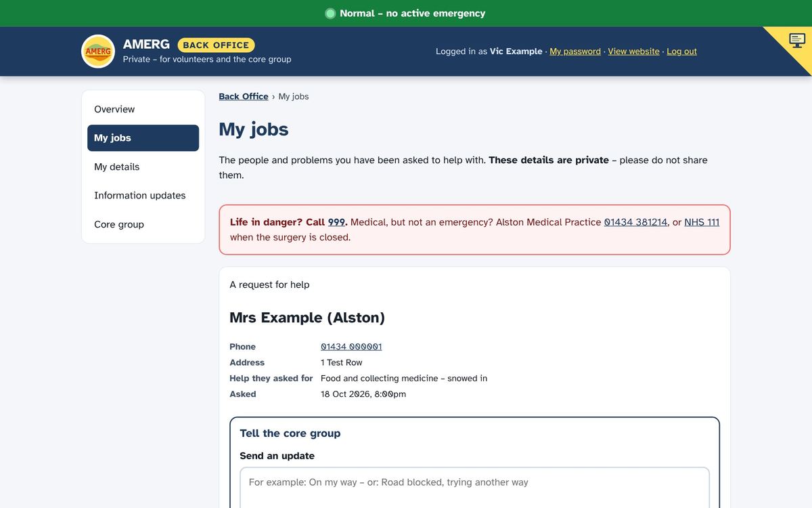Screen dimensions: 812x508
Task: Go to Information updates in the sidebar
Action: (x=143, y=195)
